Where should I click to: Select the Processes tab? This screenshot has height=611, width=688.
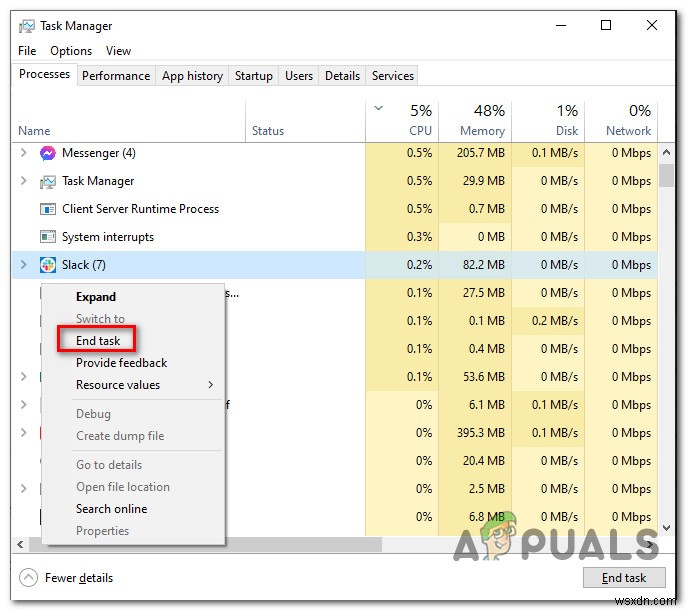(x=44, y=74)
